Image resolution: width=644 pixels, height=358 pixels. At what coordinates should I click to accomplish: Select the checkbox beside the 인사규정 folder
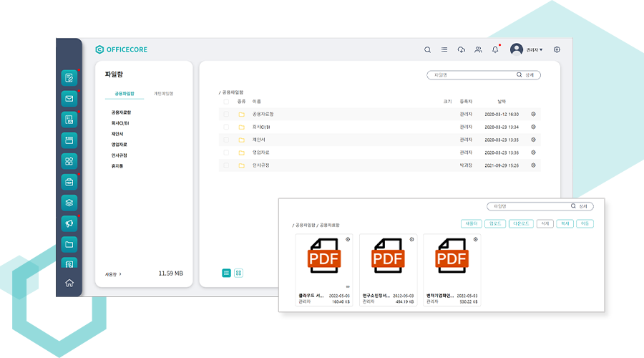[226, 165]
